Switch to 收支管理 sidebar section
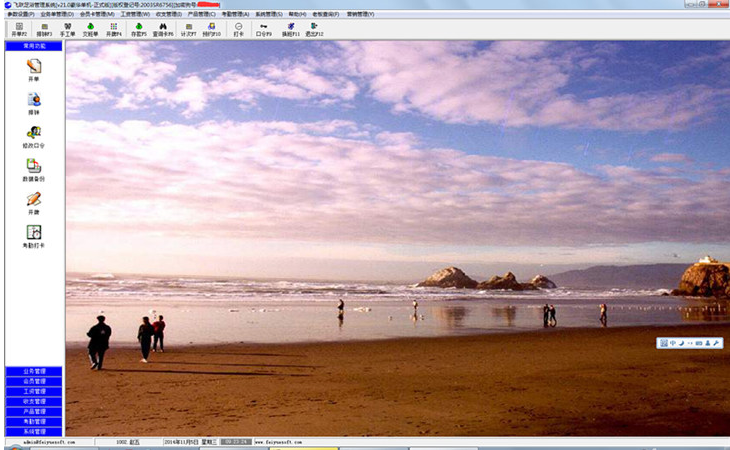 pos(34,402)
